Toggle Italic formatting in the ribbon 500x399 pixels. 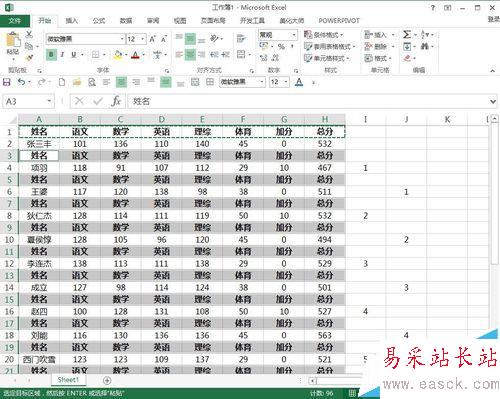(62, 54)
